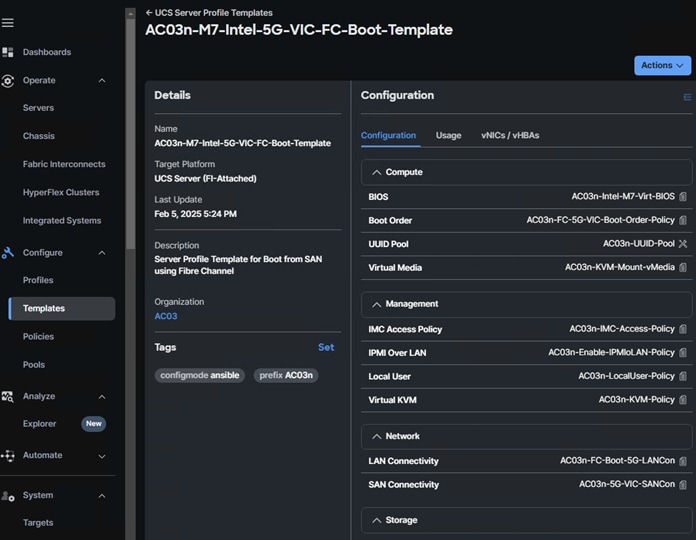Viewport: 696px width, 540px height.
Task: Click the back arrow to Server Profile Templates
Action: click(149, 13)
